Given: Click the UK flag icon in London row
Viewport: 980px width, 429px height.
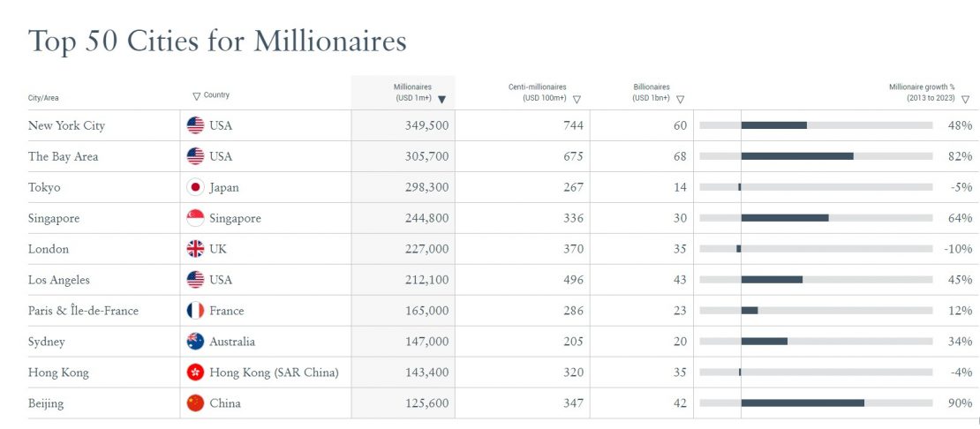Looking at the screenshot, I should click(x=195, y=249).
